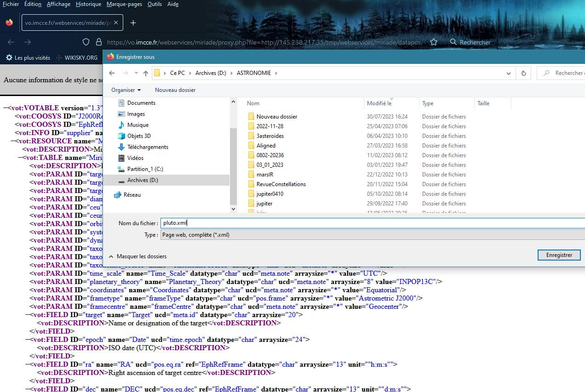This screenshot has height=392, width=585.
Task: Open the Objets 3D folder in sidebar
Action: point(139,136)
